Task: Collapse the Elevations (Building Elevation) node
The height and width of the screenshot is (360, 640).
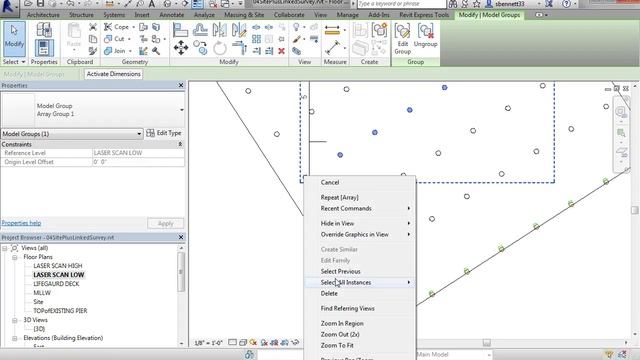Action: [15, 338]
